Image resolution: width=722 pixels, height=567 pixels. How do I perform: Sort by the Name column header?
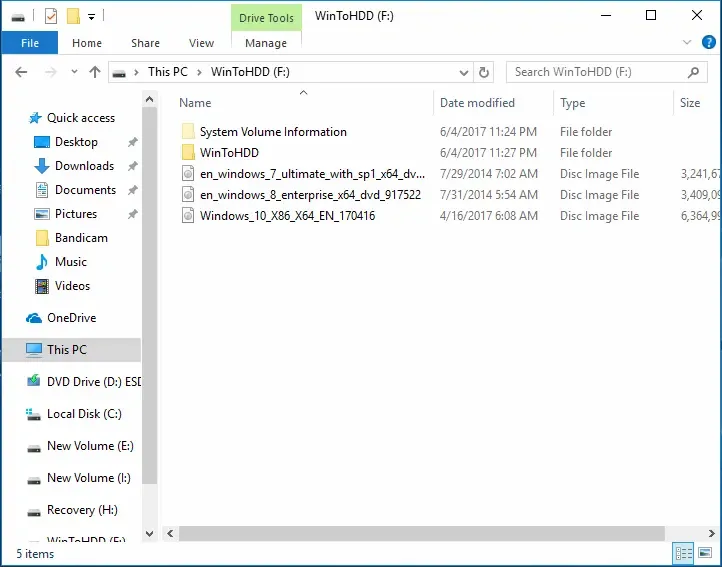[x=195, y=103]
